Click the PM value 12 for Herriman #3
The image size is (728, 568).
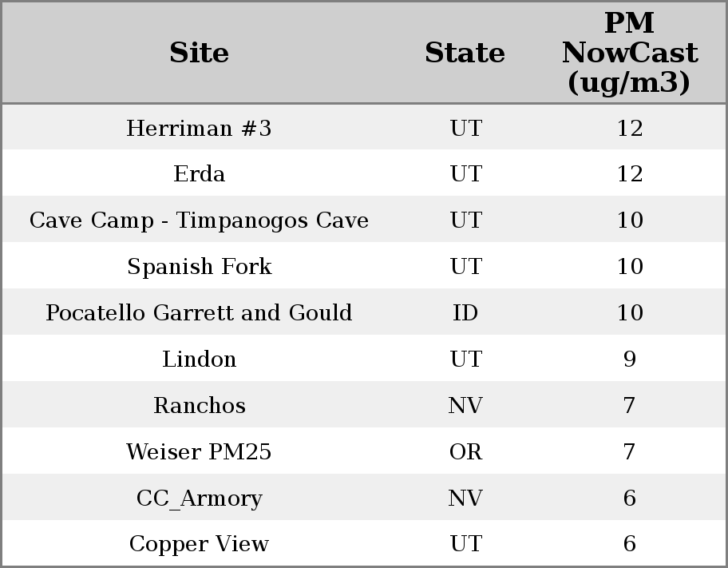tap(629, 128)
